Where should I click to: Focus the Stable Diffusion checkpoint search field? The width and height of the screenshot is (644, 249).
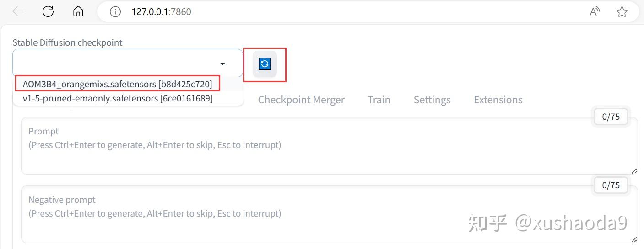(x=114, y=64)
